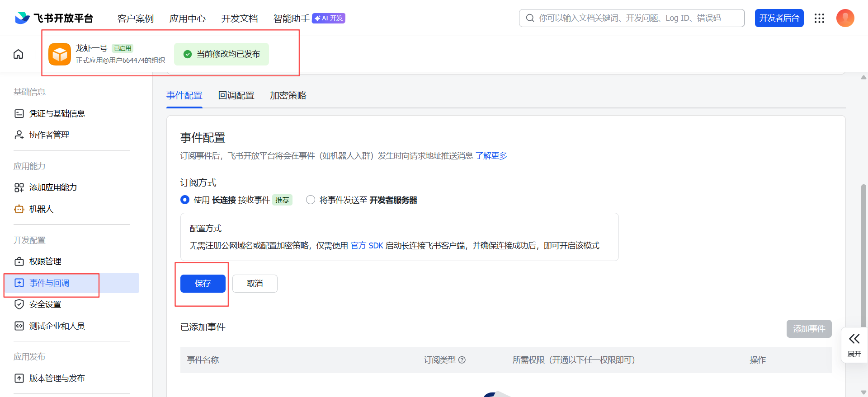Switch to the 加密策略 tab
Viewport: 868px width, 397px height.
(x=288, y=95)
